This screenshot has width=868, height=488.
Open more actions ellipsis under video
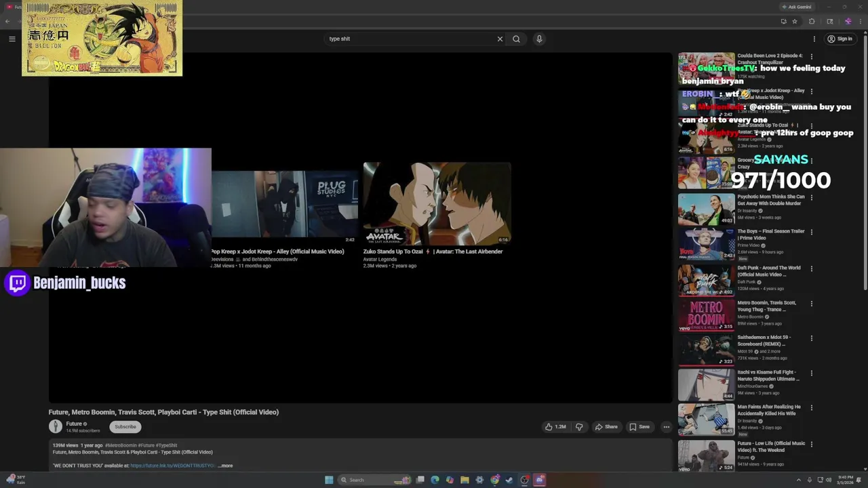pyautogui.click(x=666, y=427)
